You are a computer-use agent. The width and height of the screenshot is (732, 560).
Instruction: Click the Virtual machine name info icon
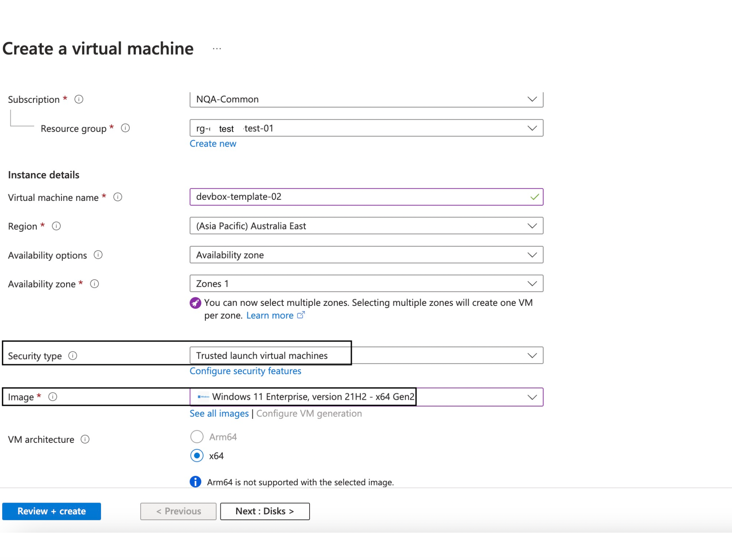click(x=118, y=197)
